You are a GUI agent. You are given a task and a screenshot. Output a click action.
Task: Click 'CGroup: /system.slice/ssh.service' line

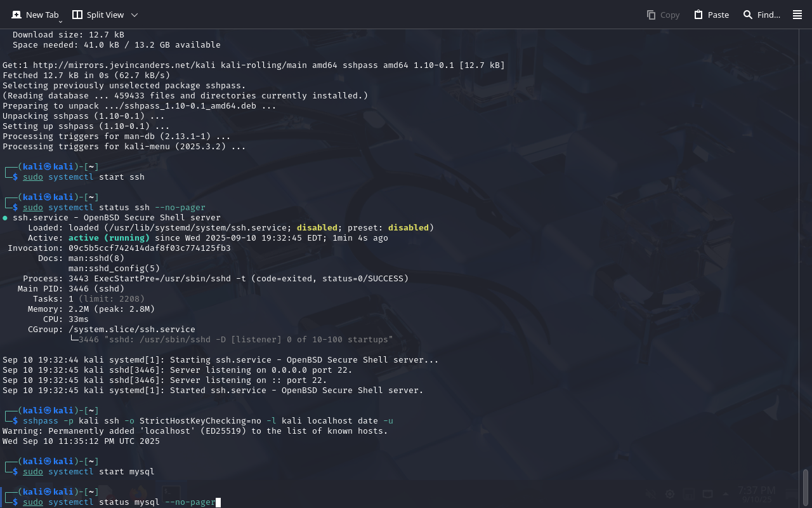coord(112,330)
